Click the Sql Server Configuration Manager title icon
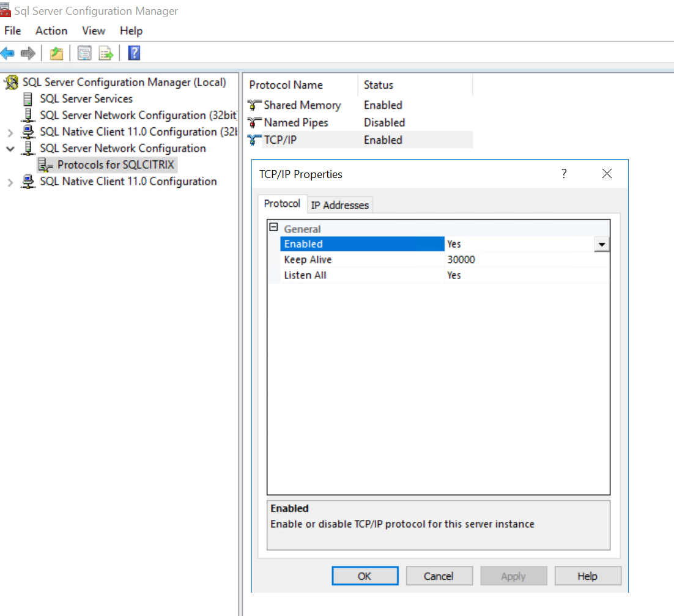 point(5,10)
